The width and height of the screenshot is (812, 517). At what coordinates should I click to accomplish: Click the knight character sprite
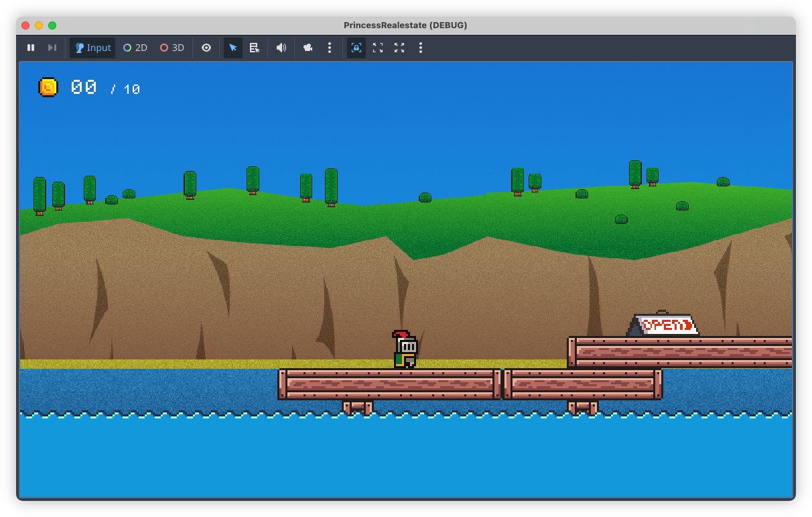405,349
